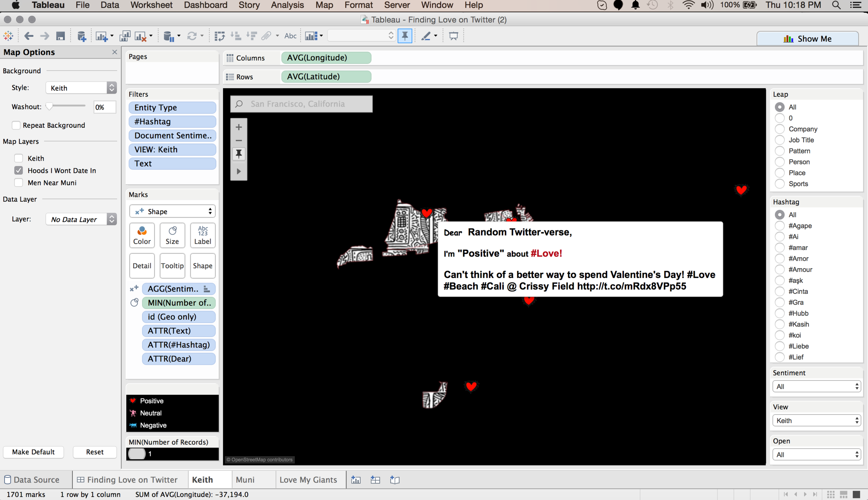
Task: Click the map pin button
Action: tap(239, 154)
